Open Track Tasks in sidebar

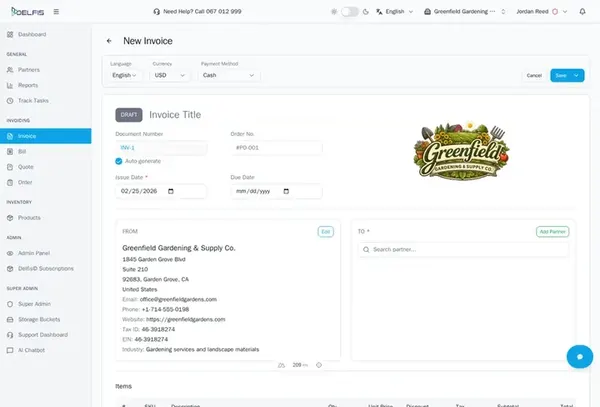pos(46,101)
